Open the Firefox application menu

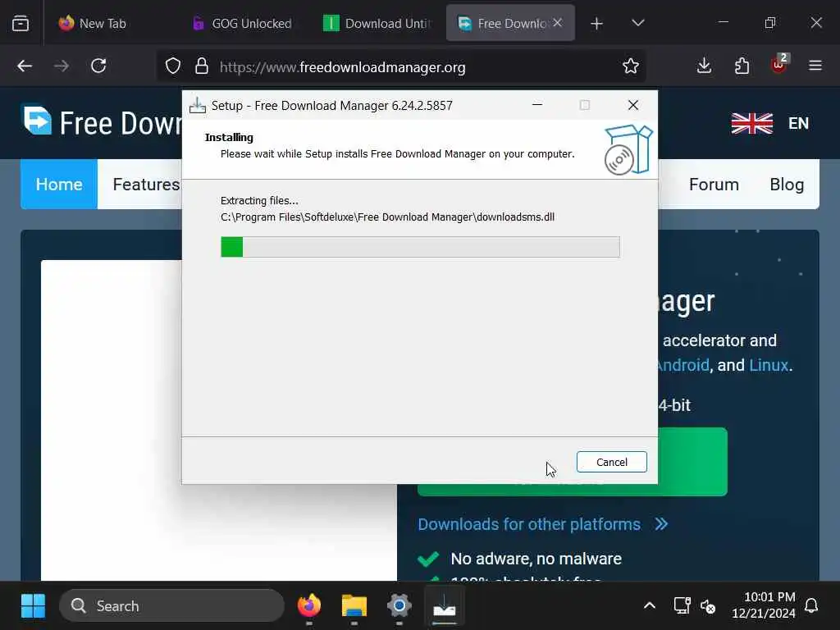815,66
